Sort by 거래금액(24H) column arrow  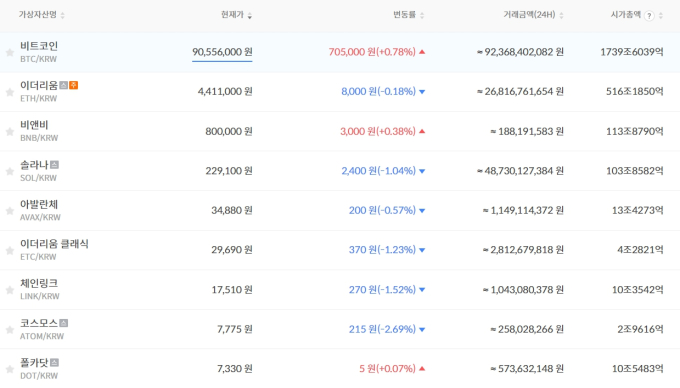point(561,16)
